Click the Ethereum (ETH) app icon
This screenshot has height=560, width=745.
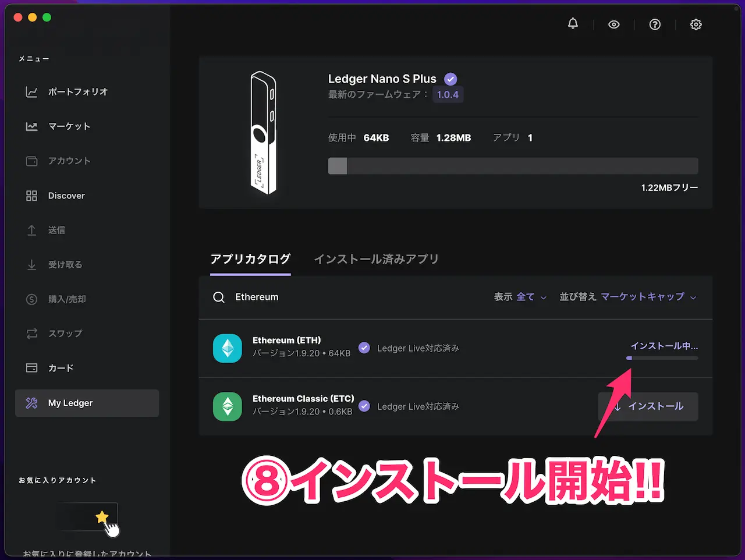(228, 348)
